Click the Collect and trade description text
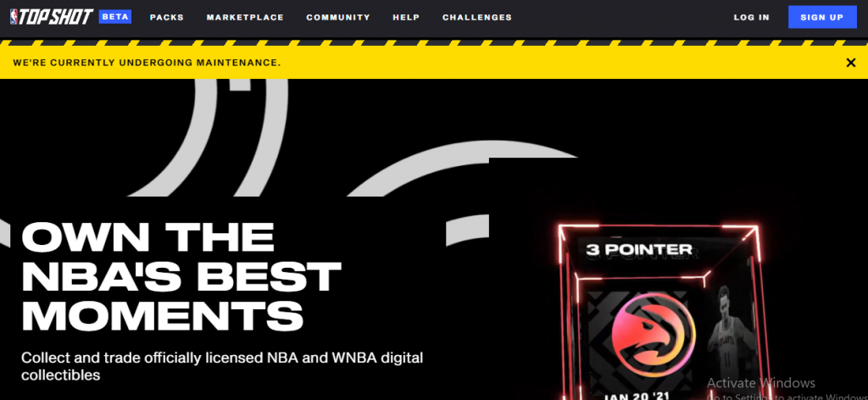The image size is (868, 400). pos(222,366)
